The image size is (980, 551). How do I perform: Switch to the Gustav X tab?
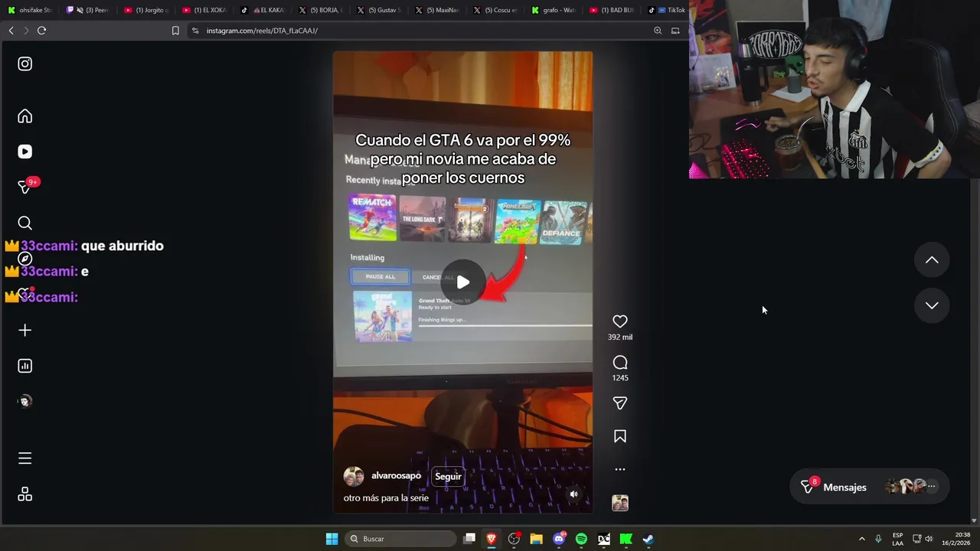[379, 10]
